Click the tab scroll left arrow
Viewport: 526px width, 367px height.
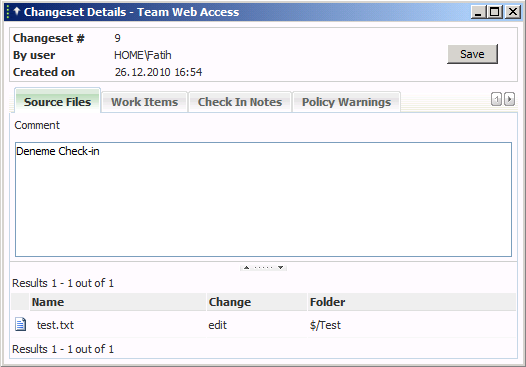click(496, 99)
